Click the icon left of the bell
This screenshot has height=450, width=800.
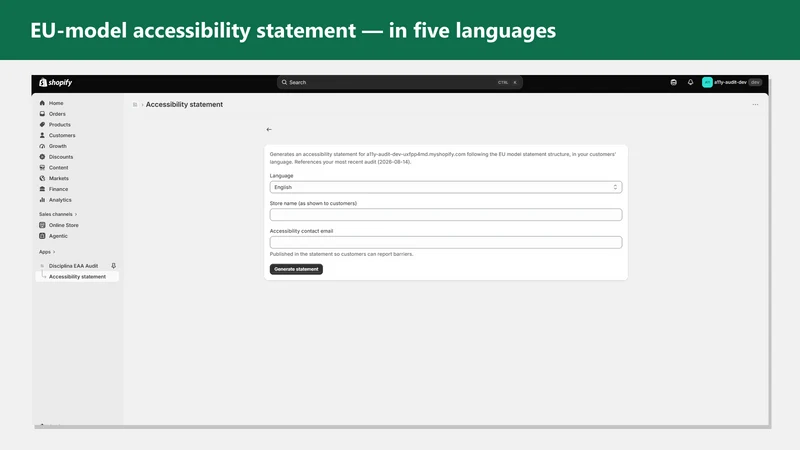pyautogui.click(x=673, y=82)
